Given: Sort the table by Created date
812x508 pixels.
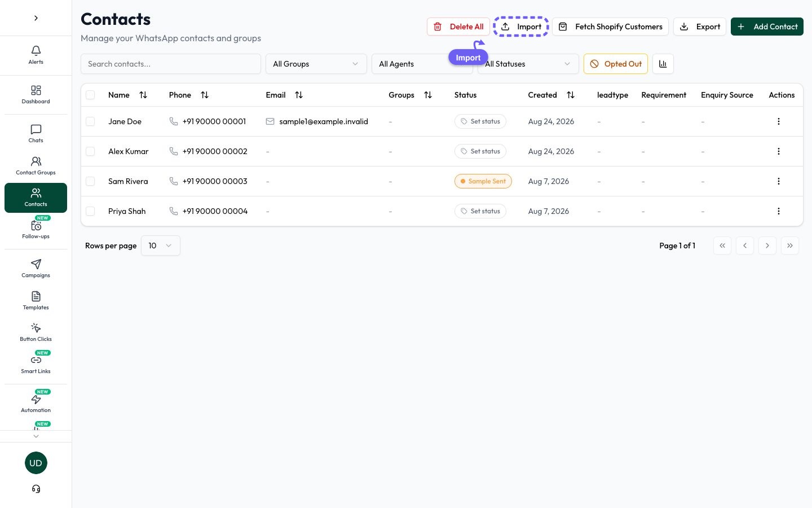Looking at the screenshot, I should 571,95.
